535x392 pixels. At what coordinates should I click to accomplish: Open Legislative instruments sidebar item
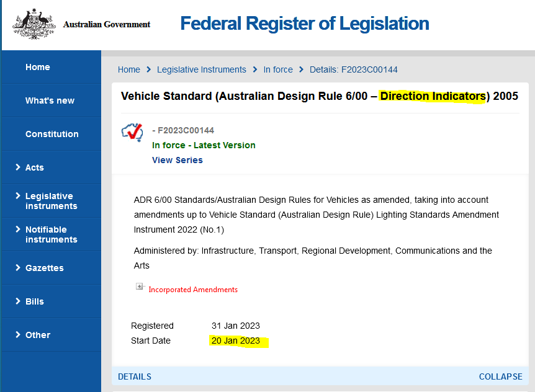(x=51, y=201)
